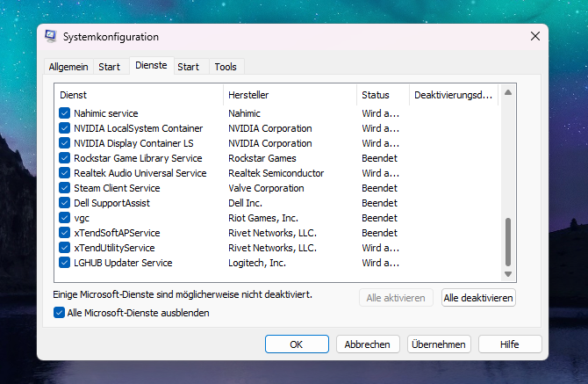The width and height of the screenshot is (588, 384).
Task: Click Beendet status of xTendSoftAPService
Action: point(379,233)
